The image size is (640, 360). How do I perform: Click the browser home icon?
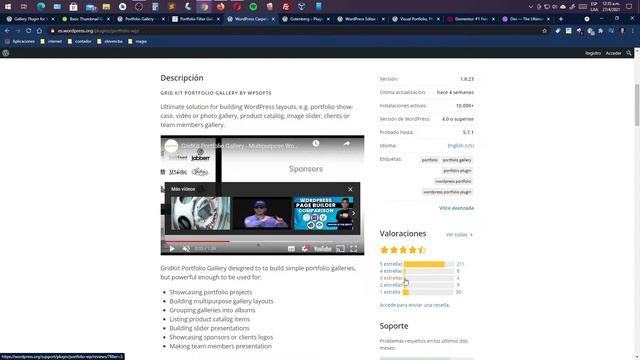[x=39, y=31]
